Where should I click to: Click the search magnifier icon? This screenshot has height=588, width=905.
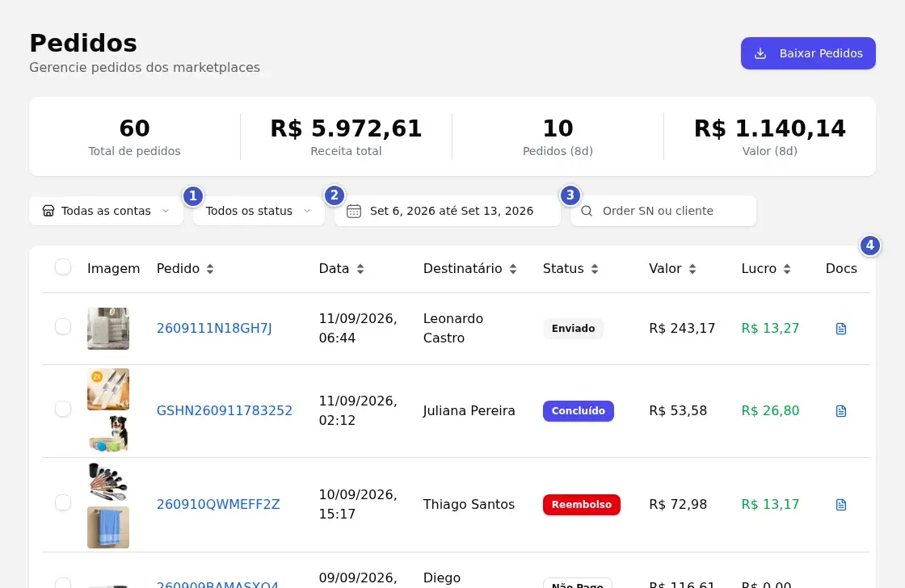click(x=587, y=211)
